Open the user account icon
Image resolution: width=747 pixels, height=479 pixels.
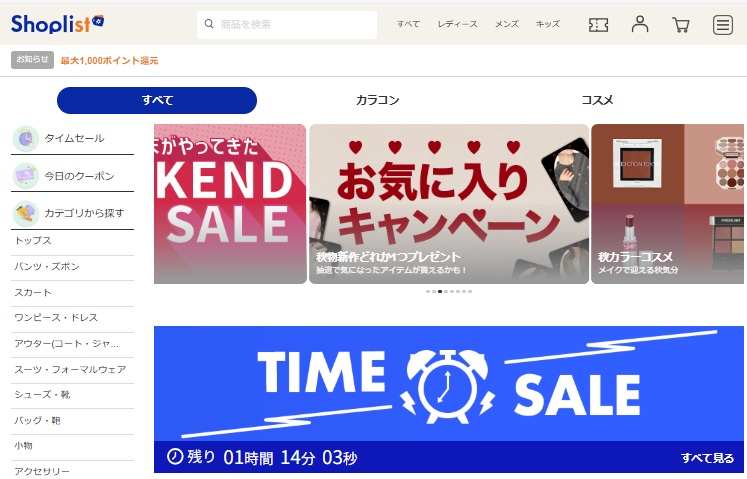tap(639, 24)
